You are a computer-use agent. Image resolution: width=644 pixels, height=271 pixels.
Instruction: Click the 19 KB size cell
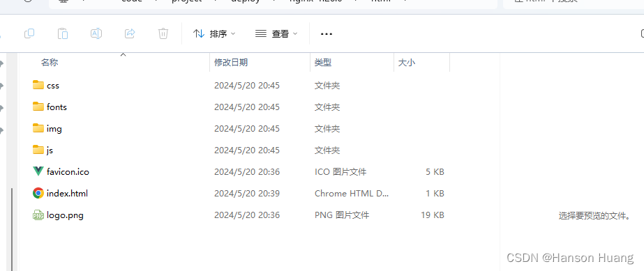click(x=433, y=215)
